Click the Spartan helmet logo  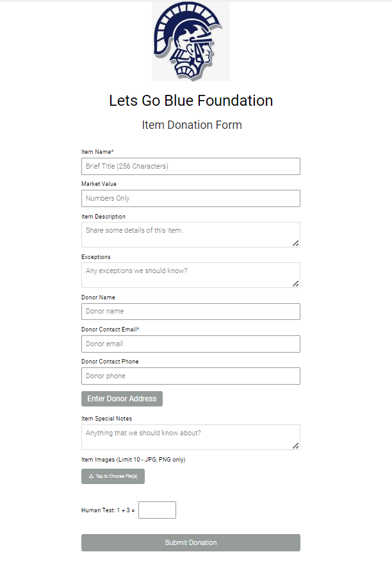(x=190, y=42)
